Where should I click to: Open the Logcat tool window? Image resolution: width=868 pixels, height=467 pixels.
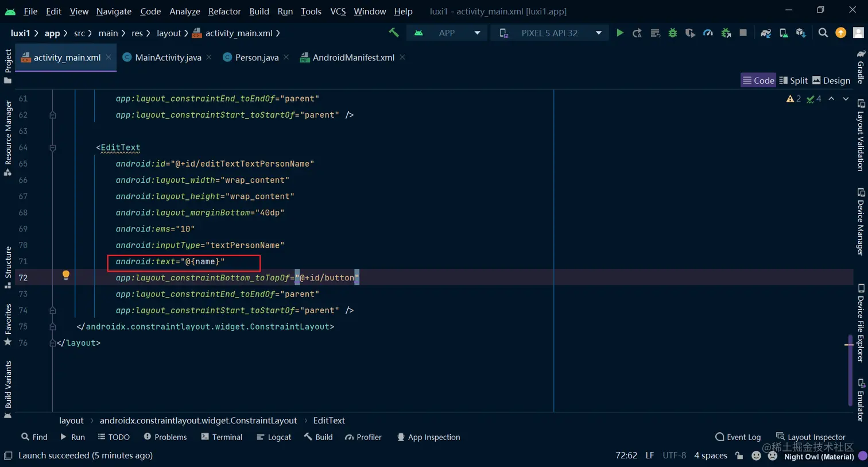coord(274,437)
